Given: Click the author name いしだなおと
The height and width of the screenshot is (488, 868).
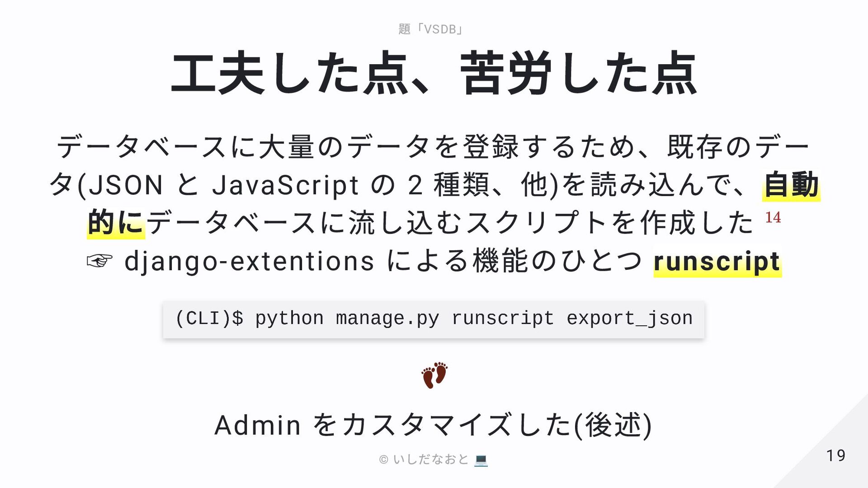Looking at the screenshot, I should click(x=431, y=460).
